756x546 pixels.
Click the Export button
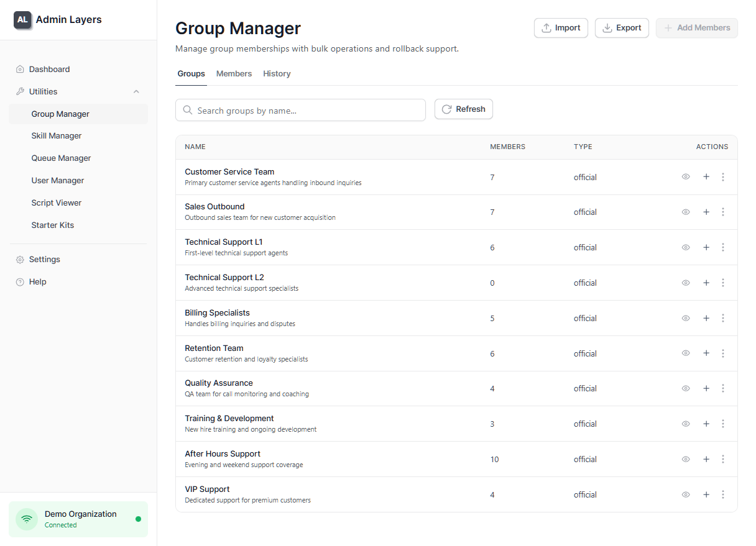pos(622,27)
